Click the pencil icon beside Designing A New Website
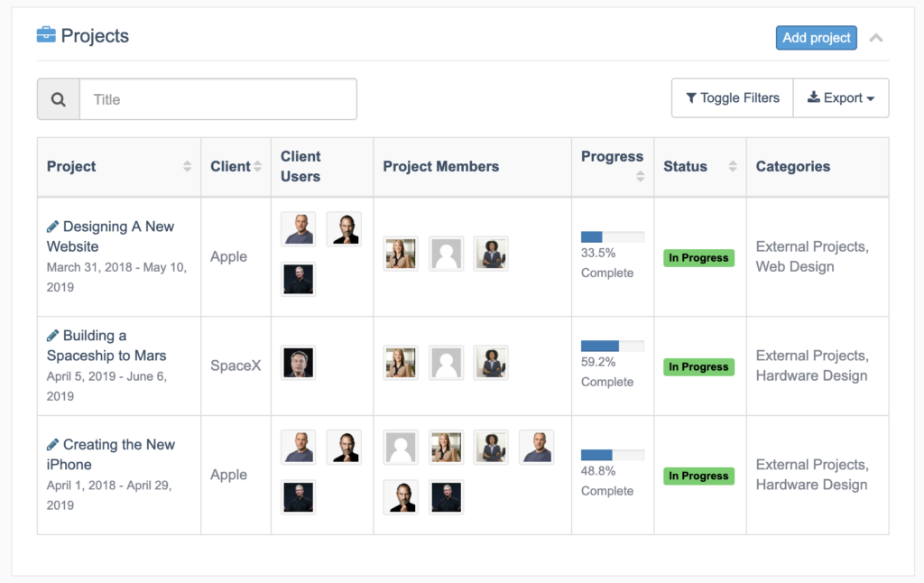The height and width of the screenshot is (583, 924). pos(51,226)
